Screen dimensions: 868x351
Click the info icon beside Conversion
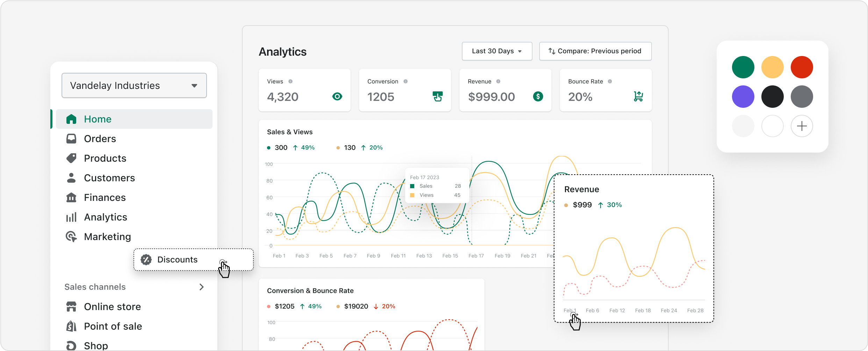pos(406,82)
